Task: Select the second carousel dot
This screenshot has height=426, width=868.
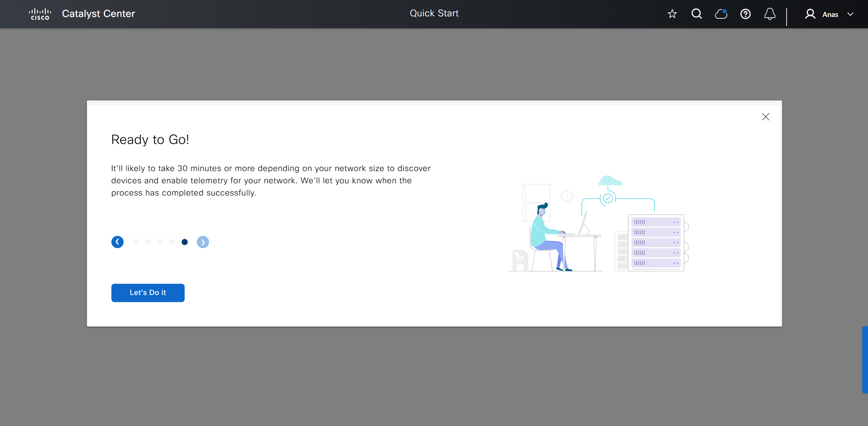Action: point(148,242)
